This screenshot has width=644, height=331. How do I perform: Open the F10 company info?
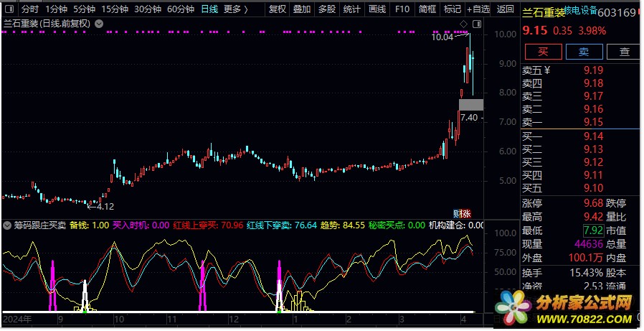tap(402, 9)
